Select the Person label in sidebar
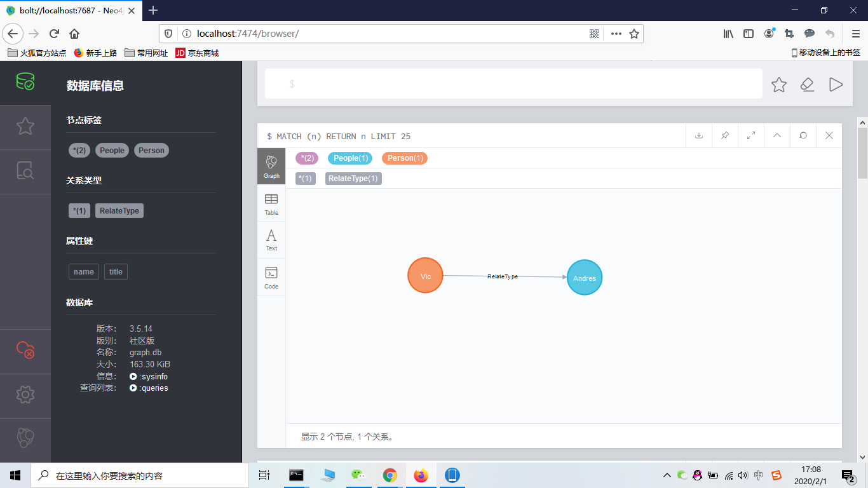This screenshot has height=488, width=868. click(x=151, y=151)
